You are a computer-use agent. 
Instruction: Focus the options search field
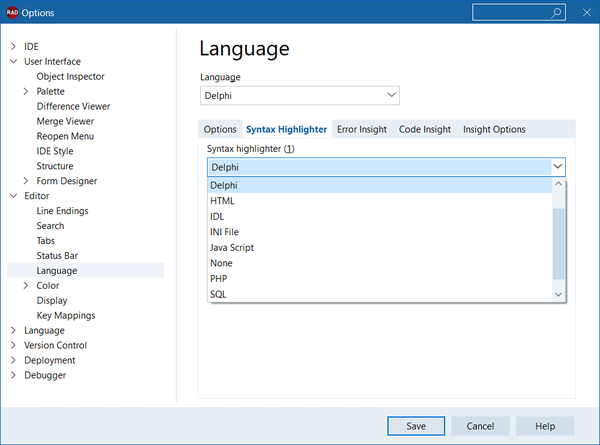tap(518, 13)
